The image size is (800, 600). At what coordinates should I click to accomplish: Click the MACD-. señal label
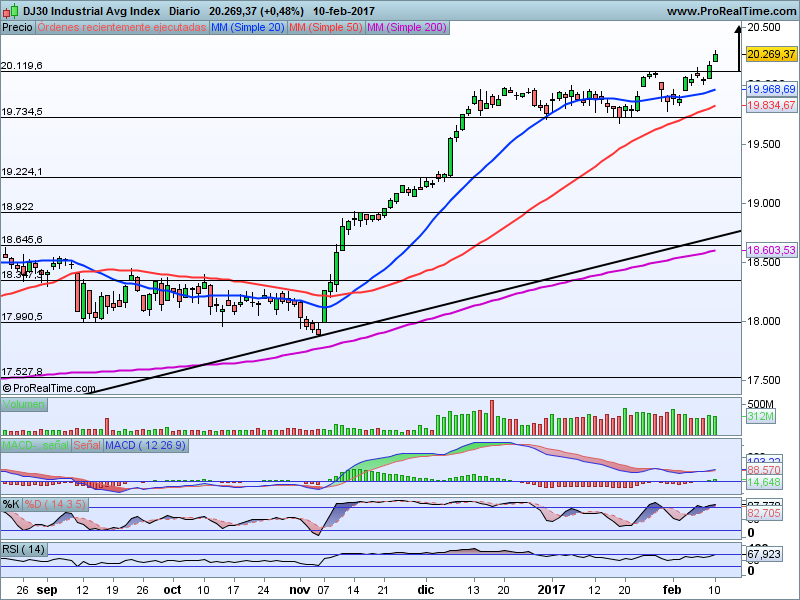click(35, 445)
